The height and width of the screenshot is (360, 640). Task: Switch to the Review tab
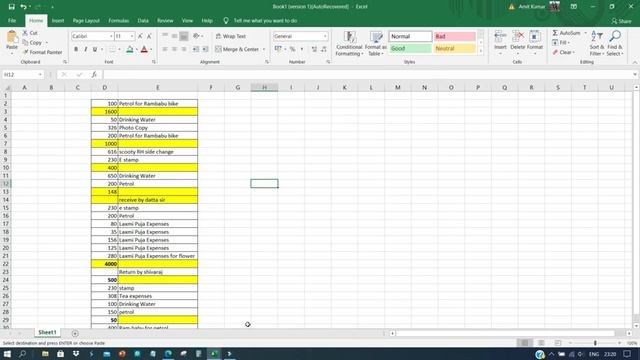tap(165, 21)
